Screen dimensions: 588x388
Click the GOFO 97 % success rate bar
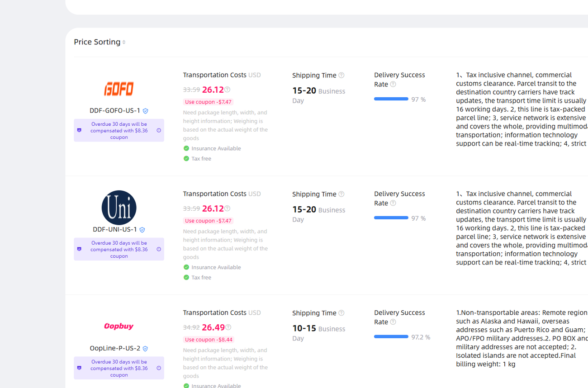pos(391,99)
